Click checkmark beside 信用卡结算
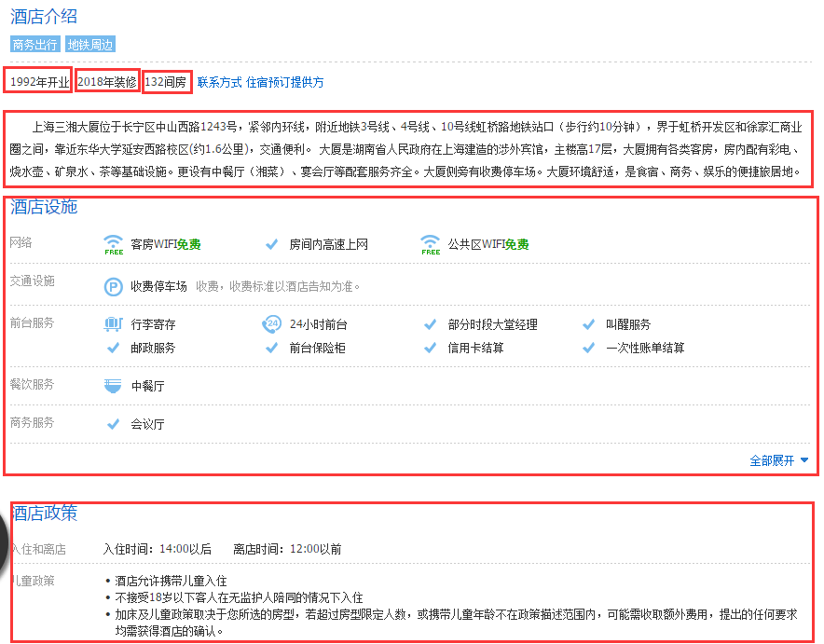The height and width of the screenshot is (644, 824). tap(431, 348)
